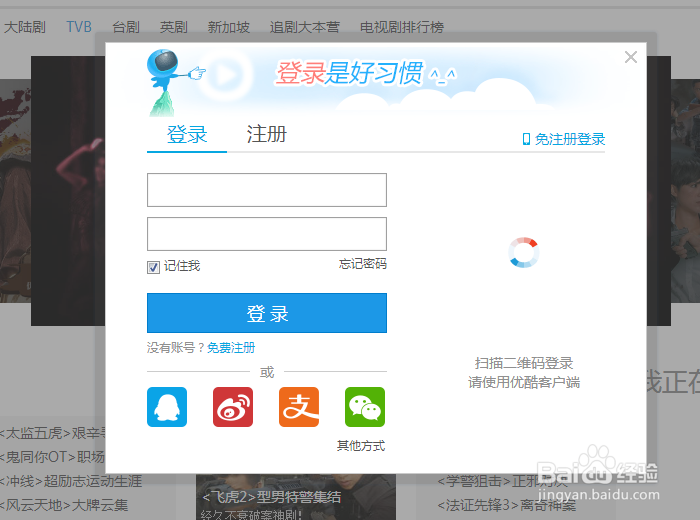Click the blue 登录 button
This screenshot has width=700, height=520.
(267, 313)
